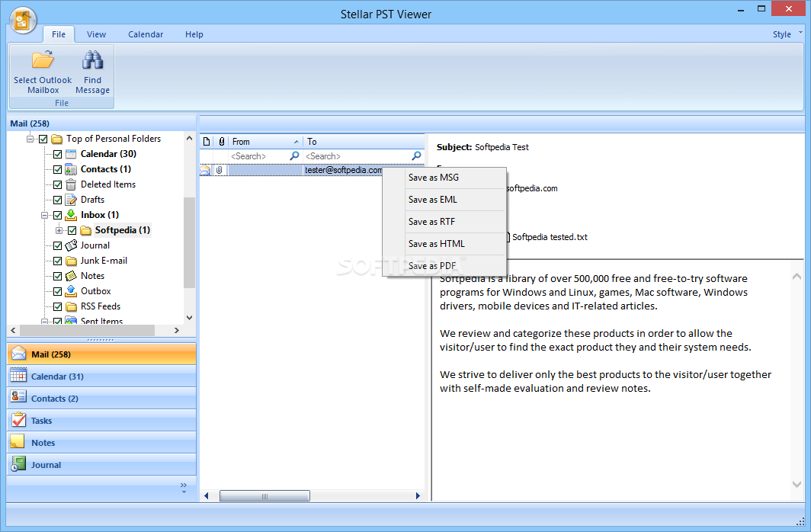The height and width of the screenshot is (532, 811).
Task: Open the Style dropdown
Action: 787,34
